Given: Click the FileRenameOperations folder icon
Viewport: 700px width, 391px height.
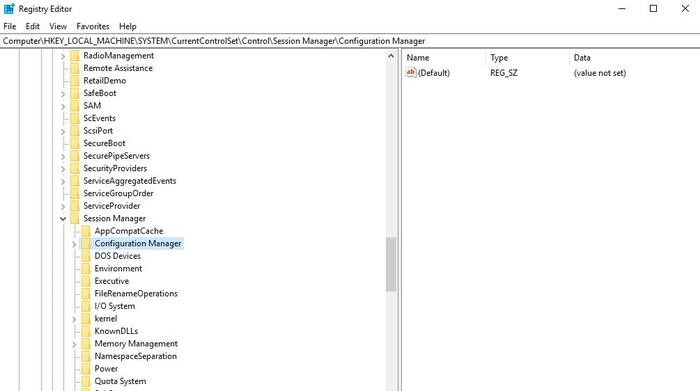Looking at the screenshot, I should coord(86,293).
